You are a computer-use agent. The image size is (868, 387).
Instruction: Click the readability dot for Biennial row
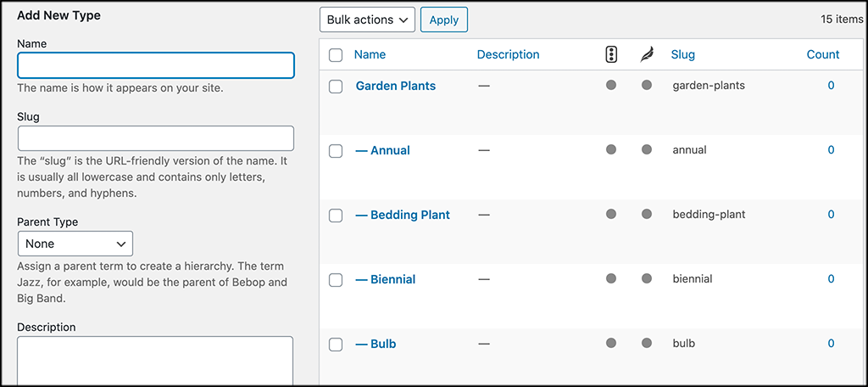click(x=647, y=278)
